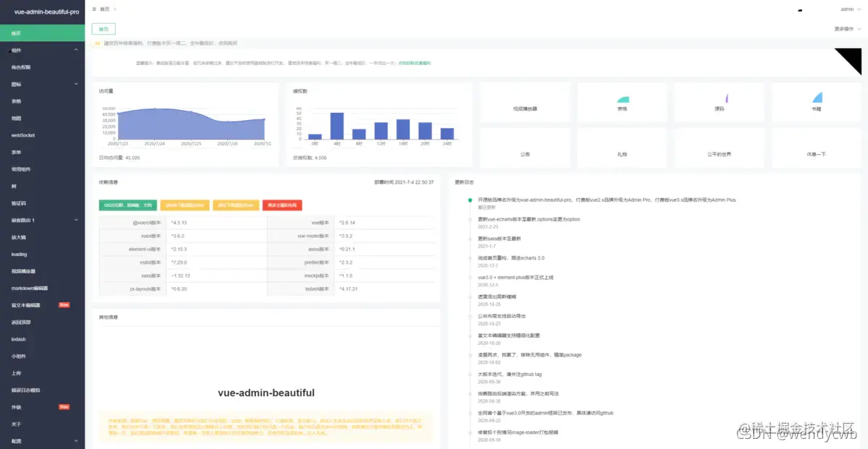Screen dimensions: 868x449
Task: Click the changelog entry 完成首页重构，跟进echarts 5.0
Action: click(x=511, y=257)
